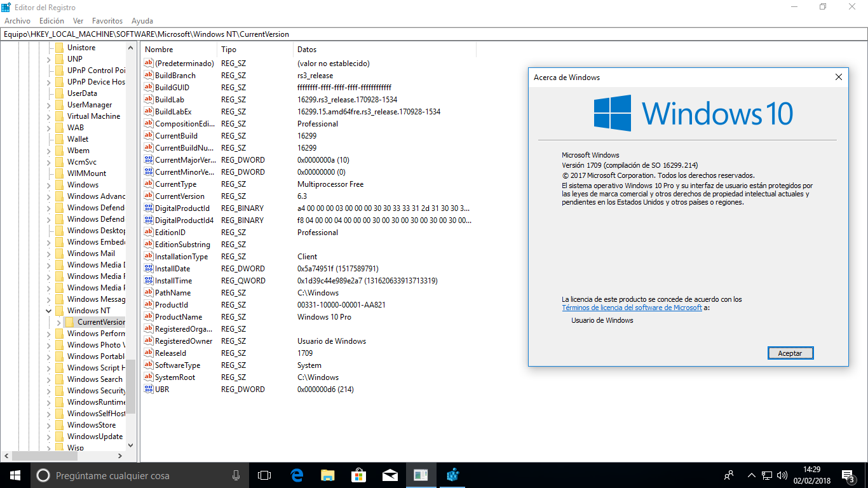Expand the UserManager tree node

coord(49,105)
